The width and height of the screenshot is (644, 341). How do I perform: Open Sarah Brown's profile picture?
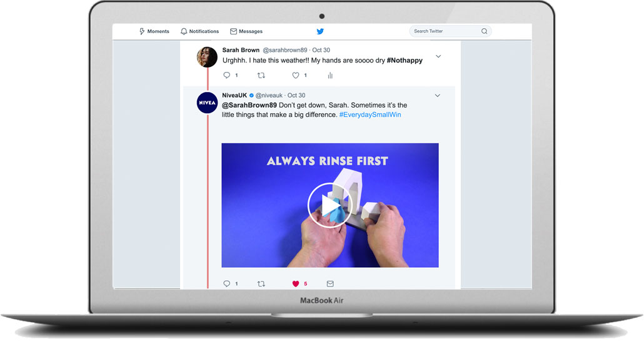207,57
